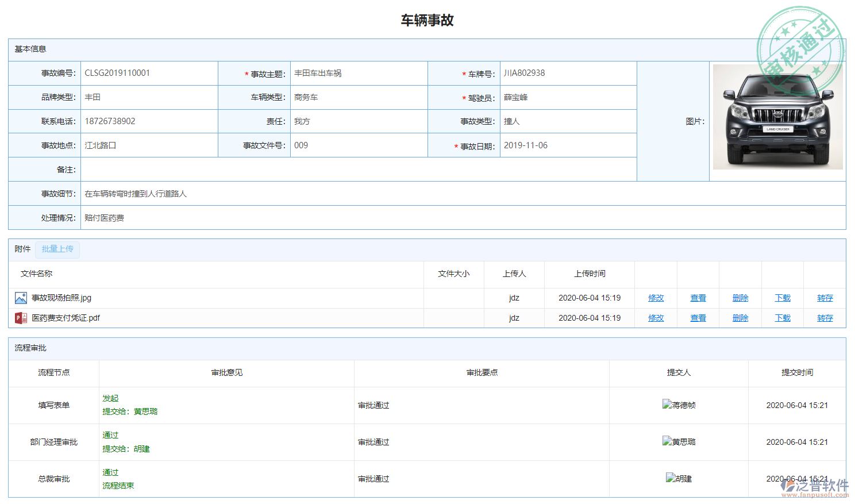Click the PDF file icon for 医药费支付凭证.pdf
855x504 pixels.
coord(21,318)
